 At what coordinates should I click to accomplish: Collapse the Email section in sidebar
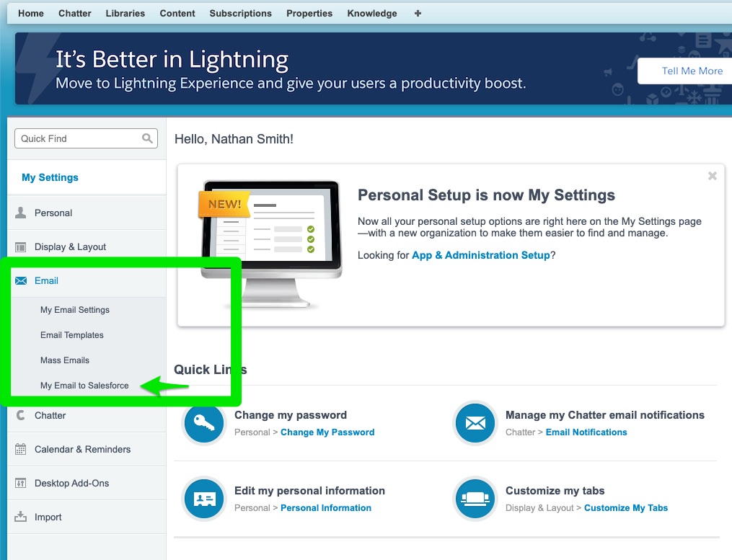pyautogui.click(x=47, y=280)
